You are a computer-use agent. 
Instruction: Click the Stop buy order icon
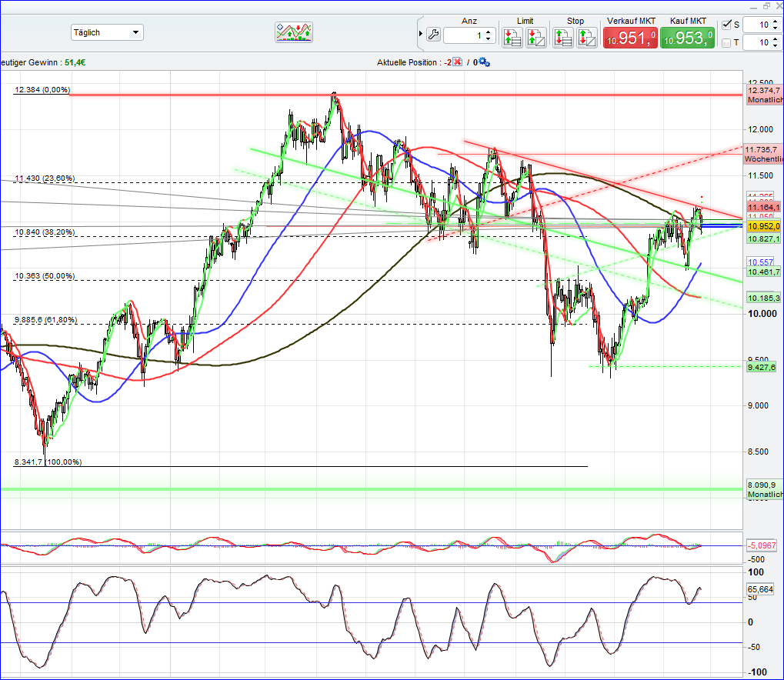click(564, 35)
